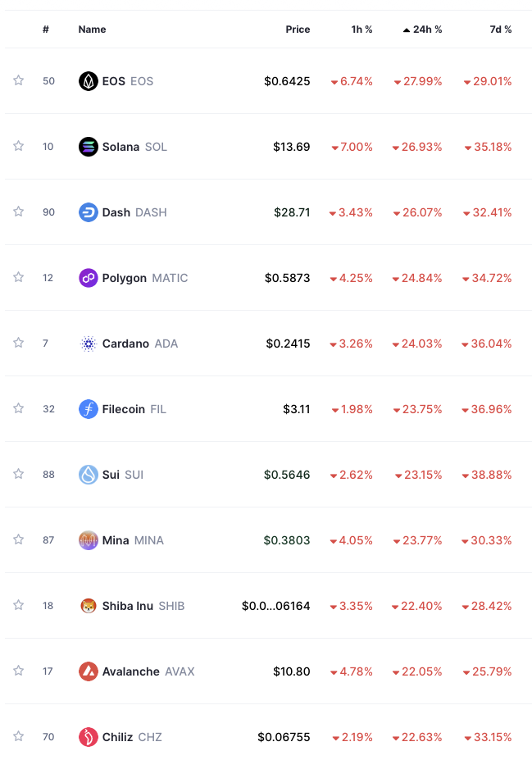Click the Cardano ADA logo
Screen dimensions: 532x760
(89, 344)
